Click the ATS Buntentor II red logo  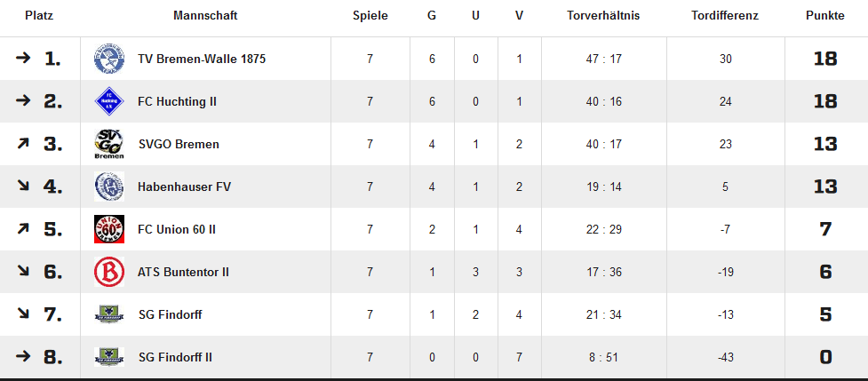coord(108,272)
